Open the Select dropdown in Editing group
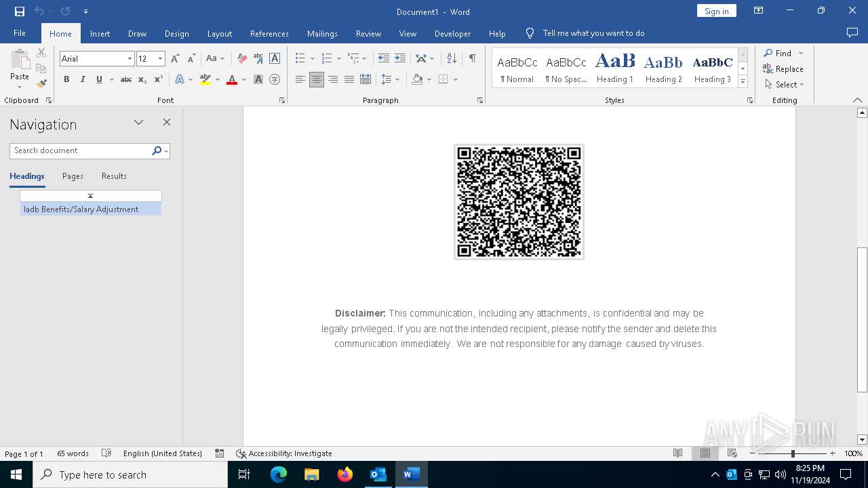Viewport: 868px width, 488px height. coord(784,84)
